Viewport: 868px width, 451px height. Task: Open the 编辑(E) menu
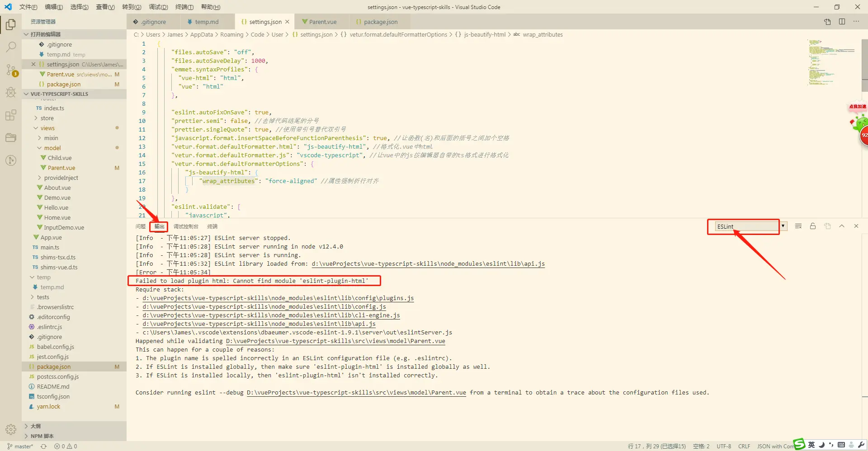click(54, 7)
